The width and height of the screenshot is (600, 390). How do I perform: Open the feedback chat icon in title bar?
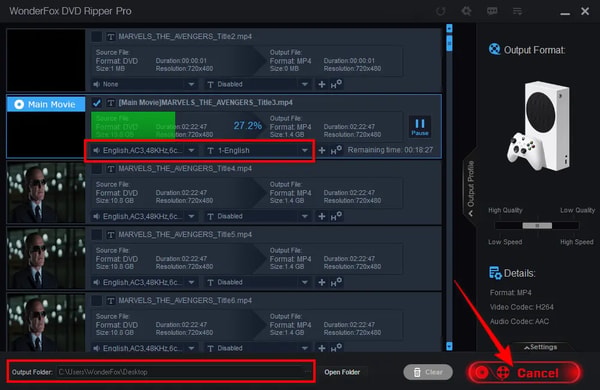click(x=492, y=11)
